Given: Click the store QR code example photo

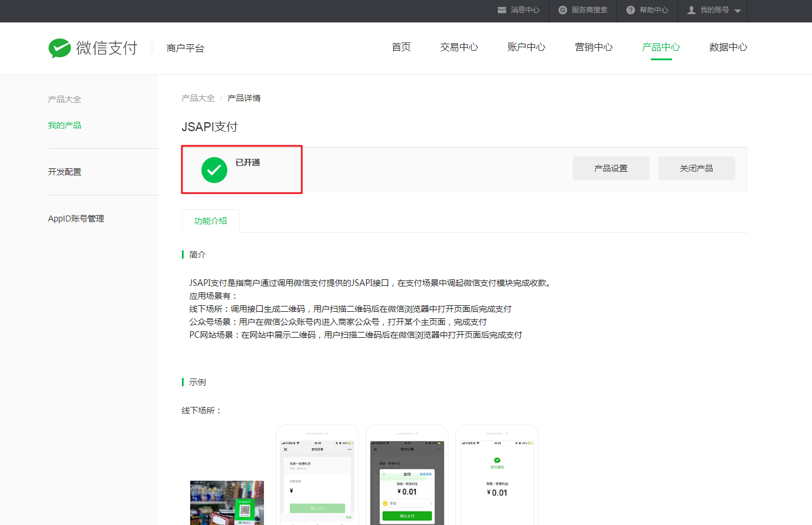Looking at the screenshot, I should point(227,503).
